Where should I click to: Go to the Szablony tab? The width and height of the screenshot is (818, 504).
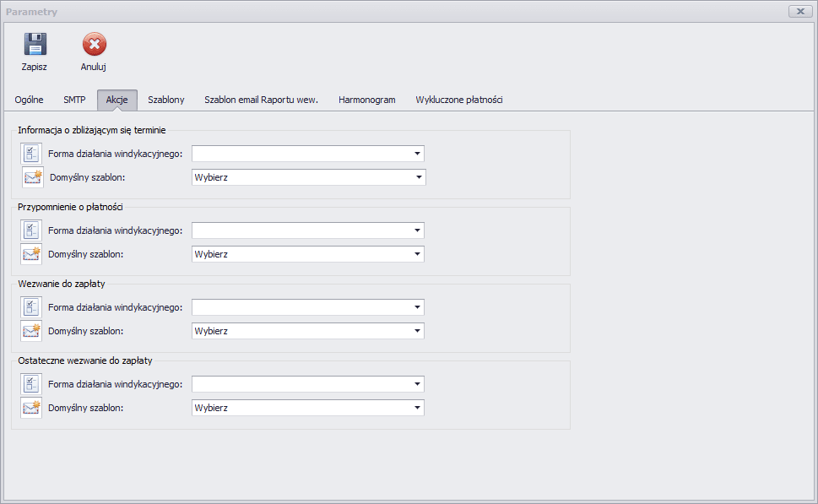[166, 100]
